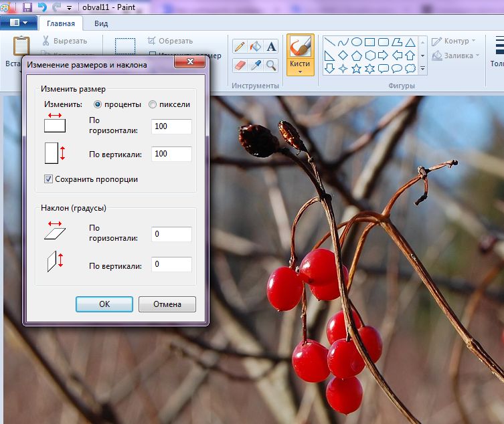Select the Text tool

click(271, 47)
